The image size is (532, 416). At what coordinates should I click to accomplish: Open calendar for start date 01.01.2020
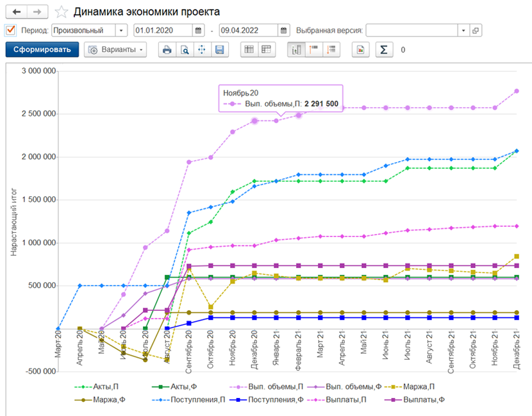point(198,30)
